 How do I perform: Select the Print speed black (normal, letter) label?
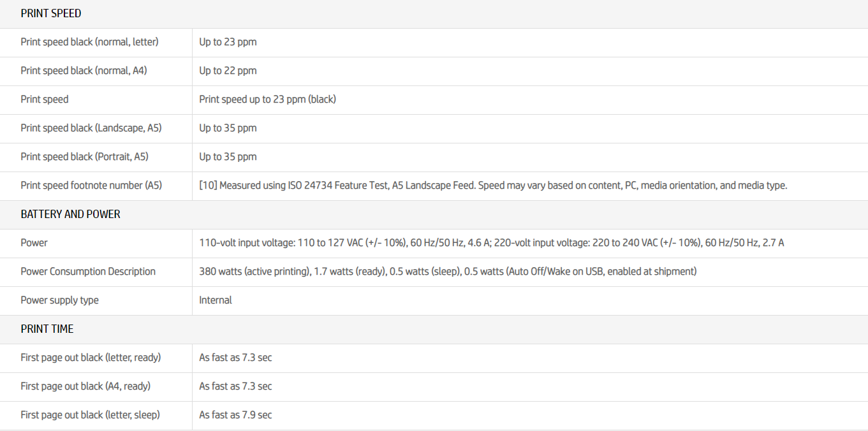point(89,42)
